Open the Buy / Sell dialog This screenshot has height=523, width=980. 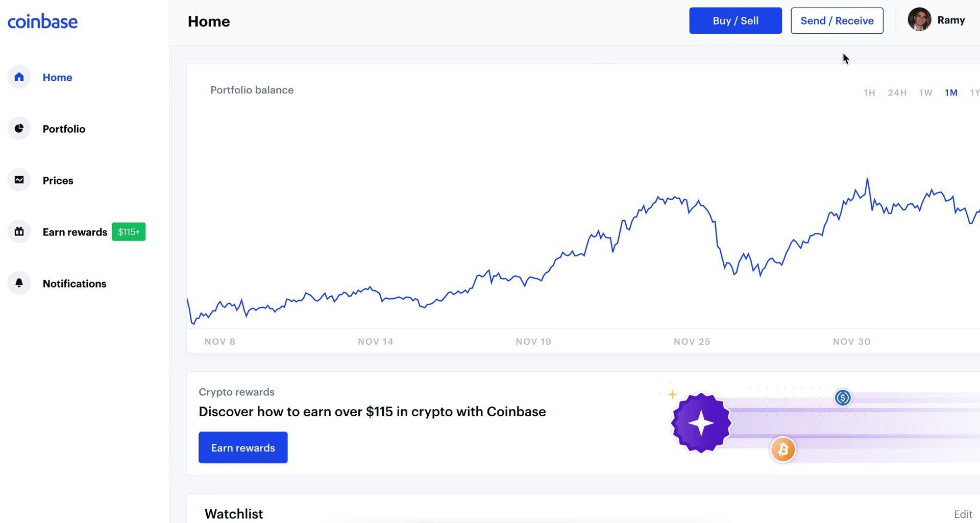click(735, 21)
